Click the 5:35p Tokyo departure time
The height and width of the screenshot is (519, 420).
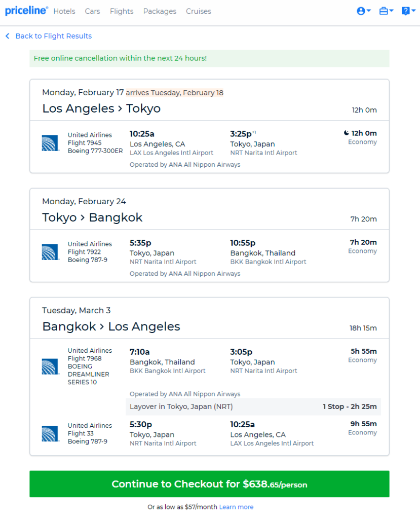coord(140,243)
